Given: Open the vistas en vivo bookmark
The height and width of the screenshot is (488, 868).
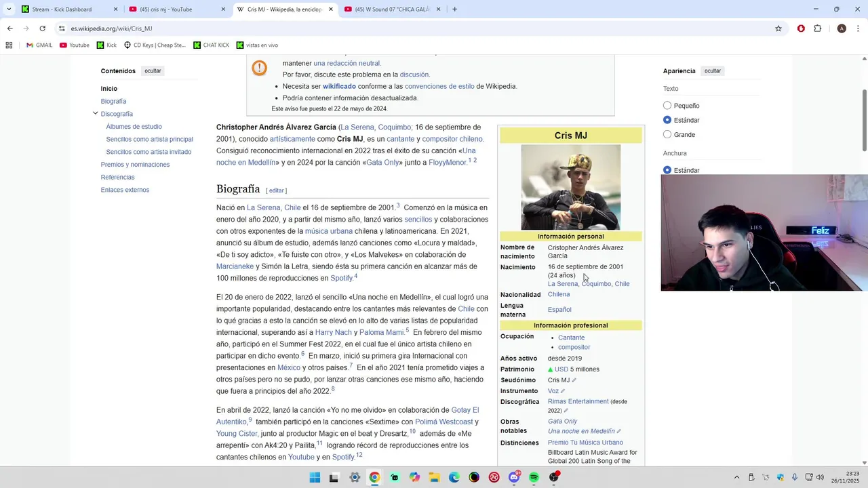Looking at the screenshot, I should (257, 45).
